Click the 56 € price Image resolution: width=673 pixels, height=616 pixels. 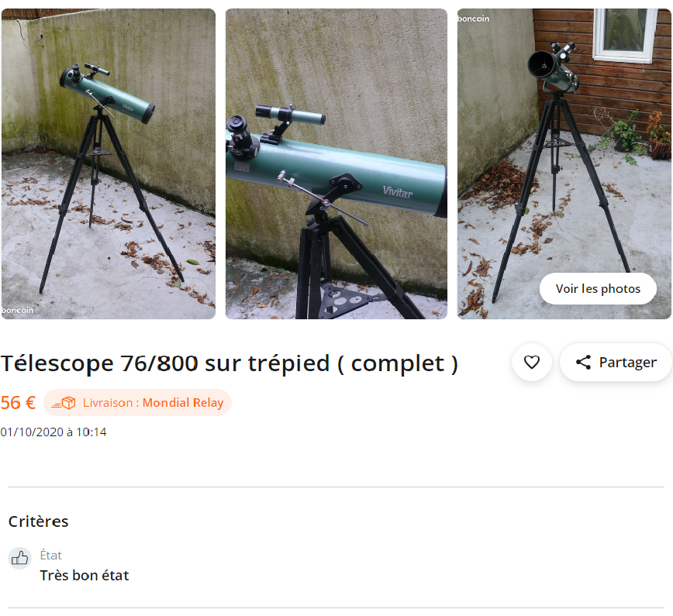click(x=18, y=403)
